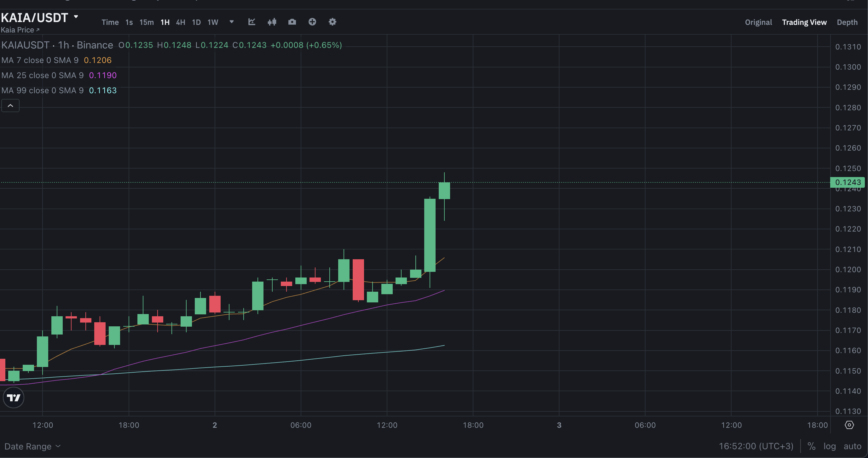Click the 0.1243 current price label

(x=848, y=182)
